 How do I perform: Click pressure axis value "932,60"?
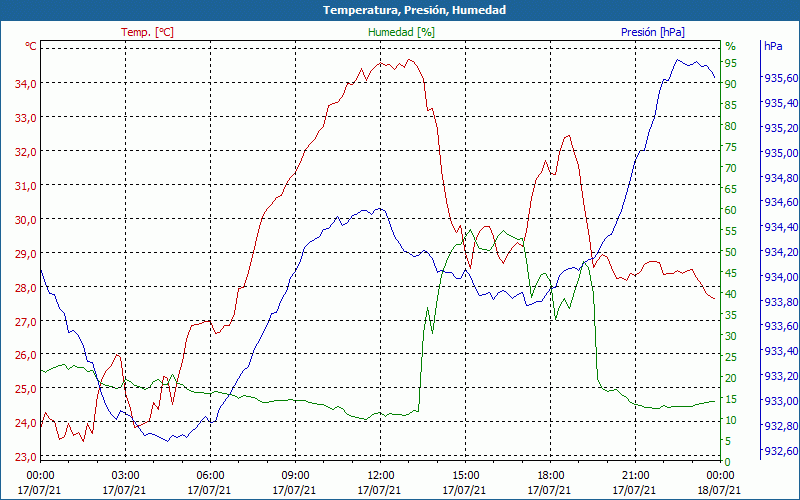pyautogui.click(x=781, y=451)
